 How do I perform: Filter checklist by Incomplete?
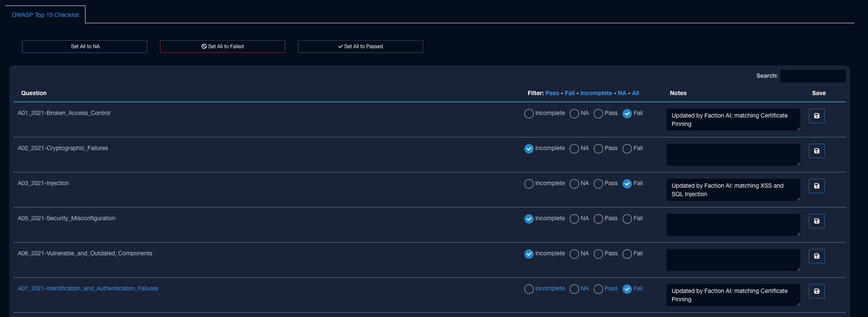coord(596,93)
